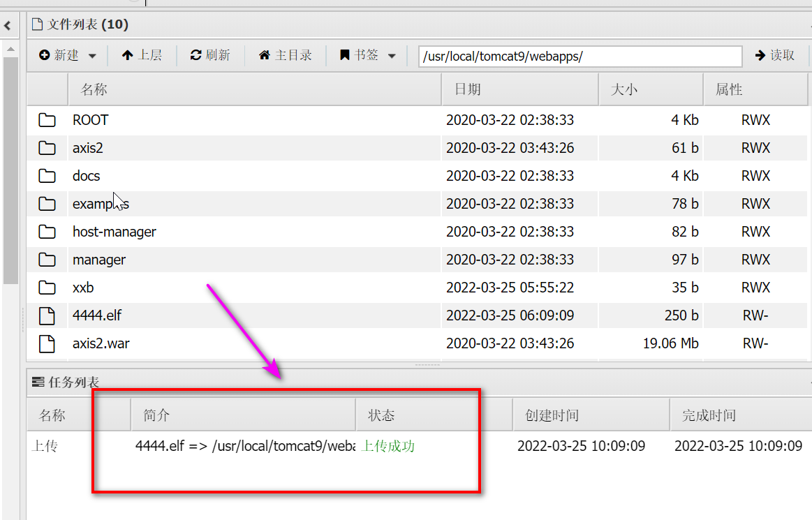This screenshot has height=520, width=812.
Task: Click the host-manager folder name
Action: tap(115, 232)
